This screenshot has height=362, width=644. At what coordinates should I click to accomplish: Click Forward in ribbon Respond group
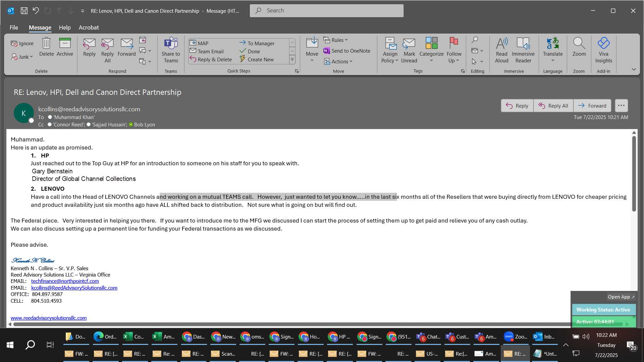(127, 47)
